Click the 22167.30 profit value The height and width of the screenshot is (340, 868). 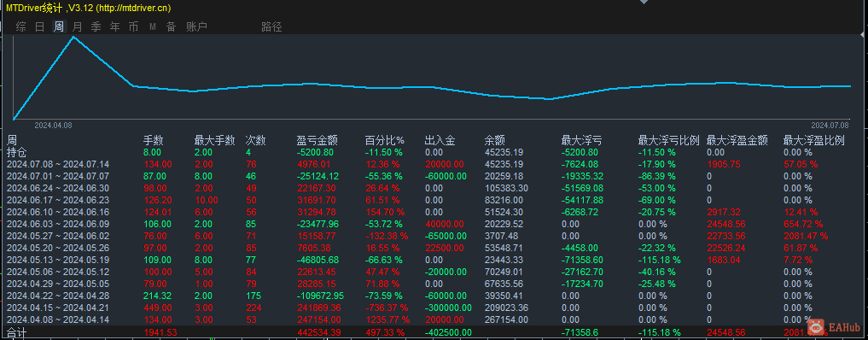pos(316,188)
